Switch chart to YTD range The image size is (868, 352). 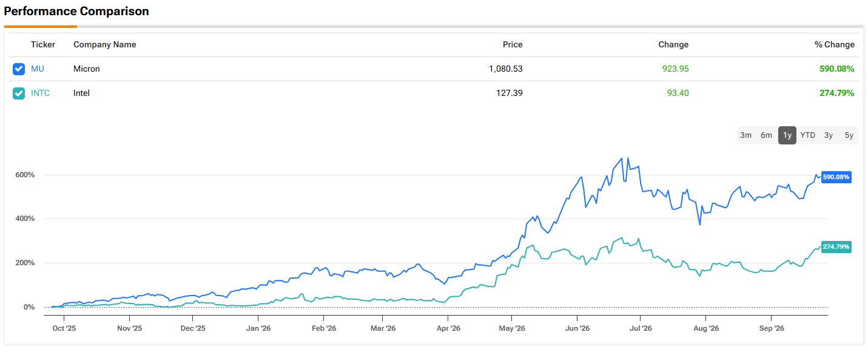pyautogui.click(x=808, y=135)
